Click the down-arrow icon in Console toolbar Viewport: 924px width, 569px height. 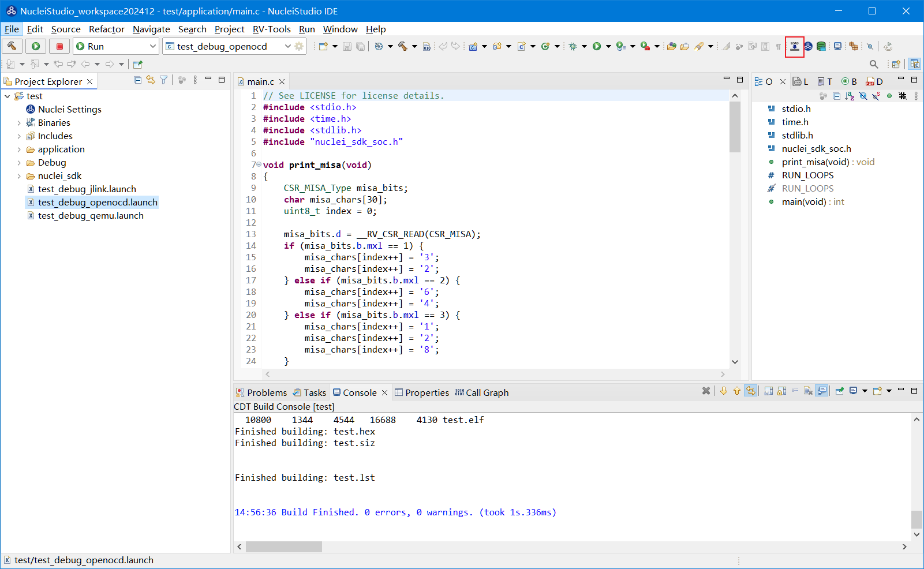724,391
